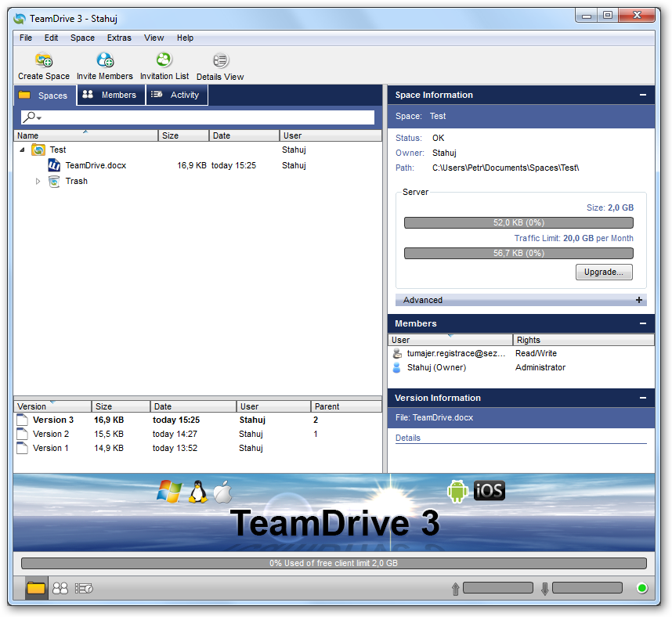Click the tumajer.registrace member icon
The width and height of the screenshot is (672, 617).
397,353
